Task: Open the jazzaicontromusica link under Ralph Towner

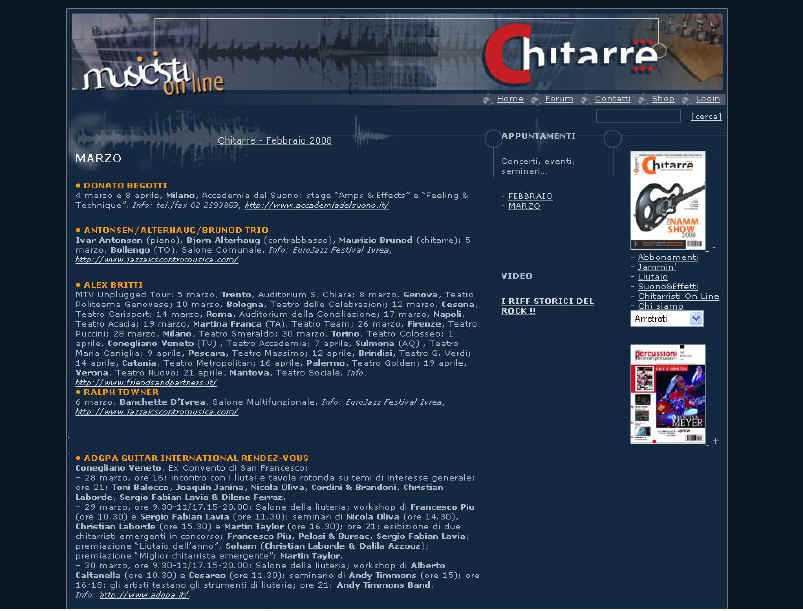Action: pos(157,411)
